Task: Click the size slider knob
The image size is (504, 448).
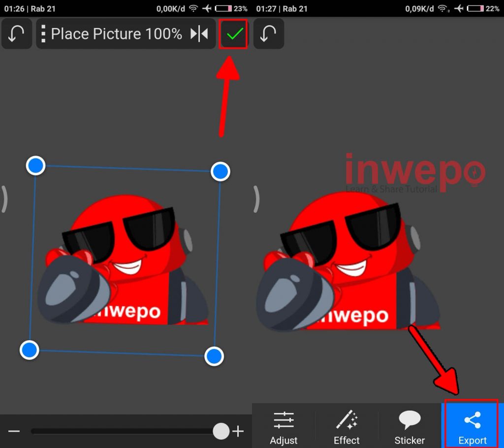Action: pos(221,431)
